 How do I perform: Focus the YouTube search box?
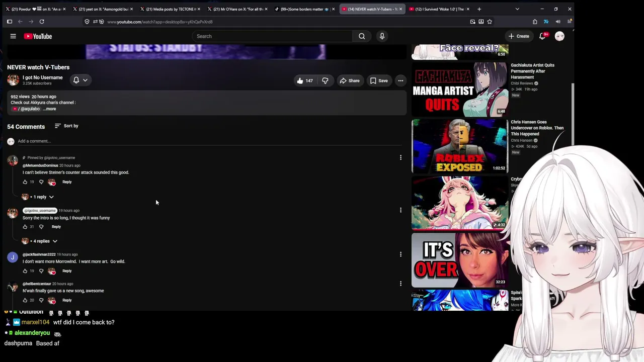(272, 36)
